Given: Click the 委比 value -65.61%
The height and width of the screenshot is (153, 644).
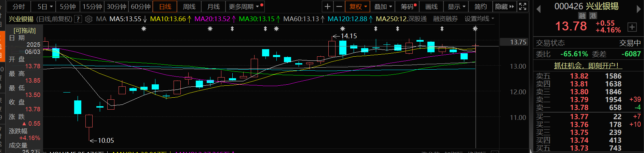Looking at the screenshot, I should tap(574, 54).
